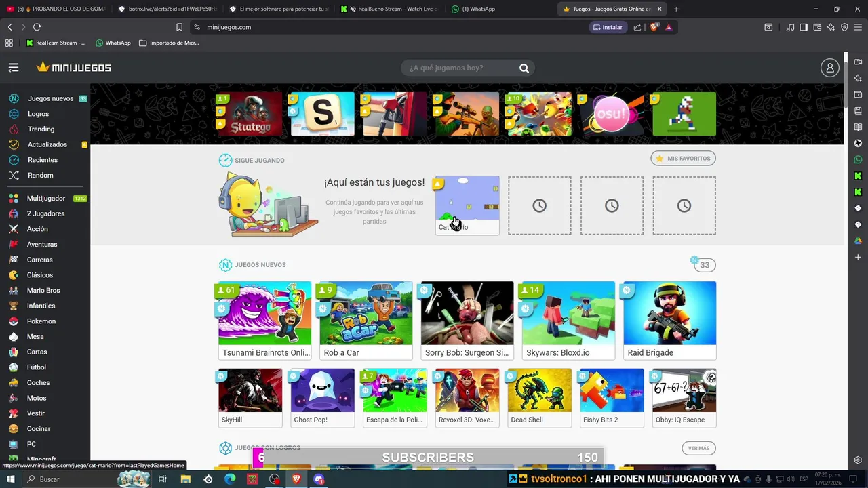The height and width of the screenshot is (488, 868).
Task: Click the Minijuegos crown logo
Action: click(74, 68)
